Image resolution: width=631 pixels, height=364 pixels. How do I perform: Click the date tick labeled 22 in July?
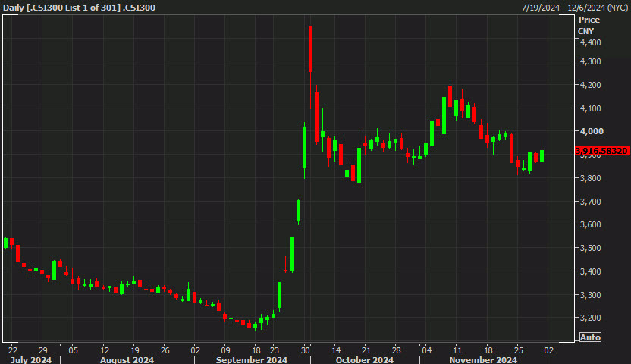pyautogui.click(x=12, y=350)
